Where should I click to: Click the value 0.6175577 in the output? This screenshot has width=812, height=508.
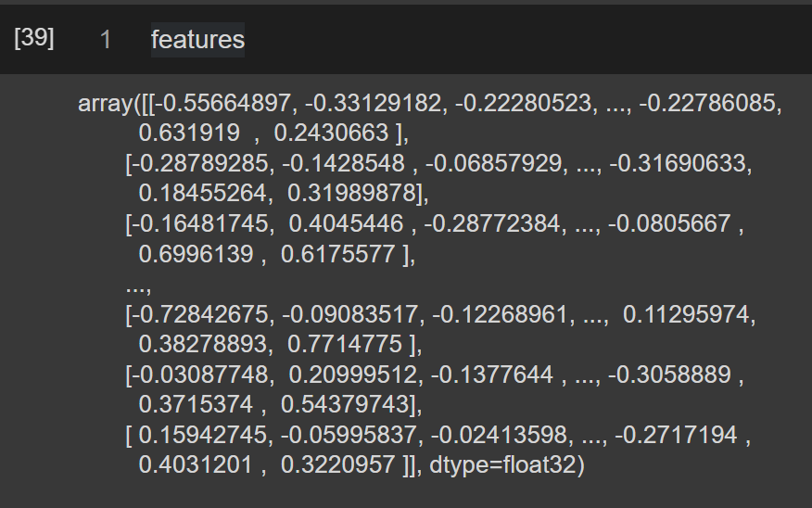[x=337, y=254]
